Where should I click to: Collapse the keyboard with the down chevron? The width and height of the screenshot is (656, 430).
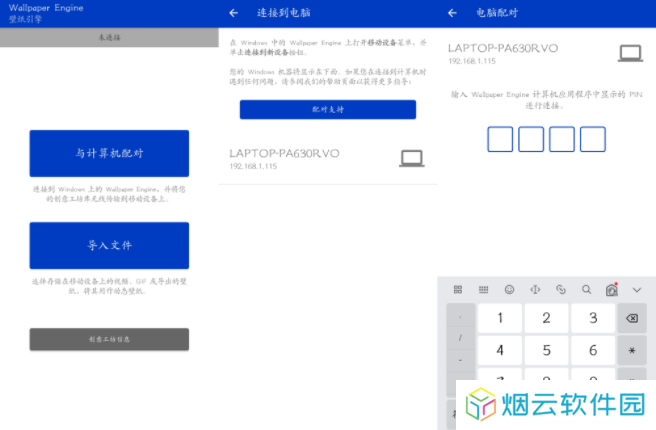point(637,289)
